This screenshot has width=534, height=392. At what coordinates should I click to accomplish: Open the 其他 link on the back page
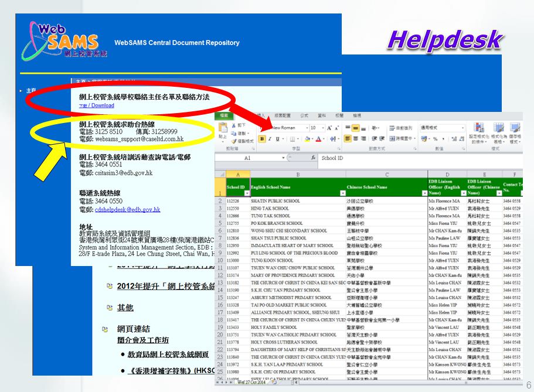pyautogui.click(x=125, y=308)
